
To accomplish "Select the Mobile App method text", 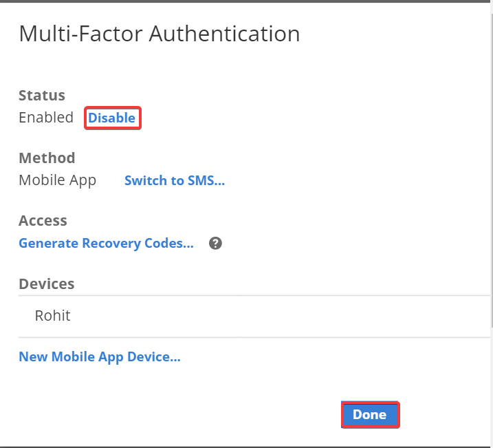I will (x=58, y=180).
